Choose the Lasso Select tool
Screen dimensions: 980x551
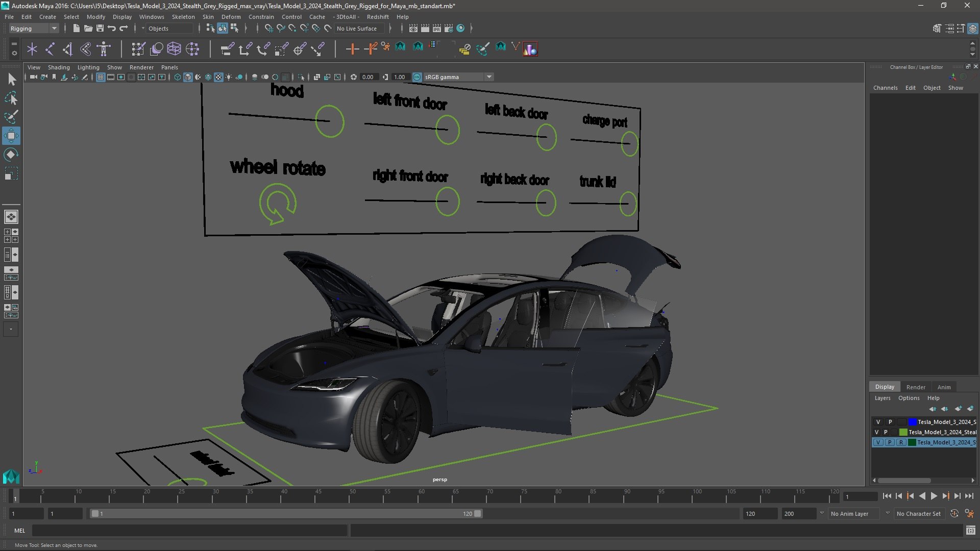pos(11,98)
